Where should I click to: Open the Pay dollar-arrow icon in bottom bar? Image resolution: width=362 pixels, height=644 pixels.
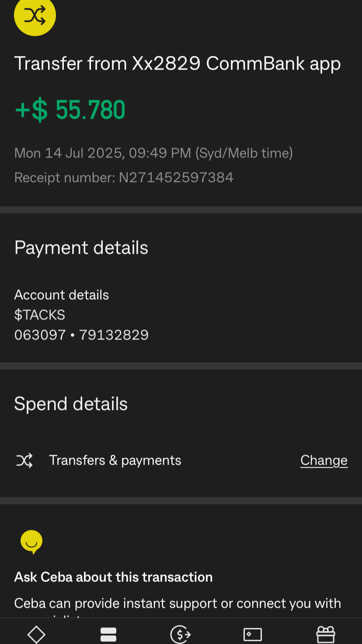181,634
